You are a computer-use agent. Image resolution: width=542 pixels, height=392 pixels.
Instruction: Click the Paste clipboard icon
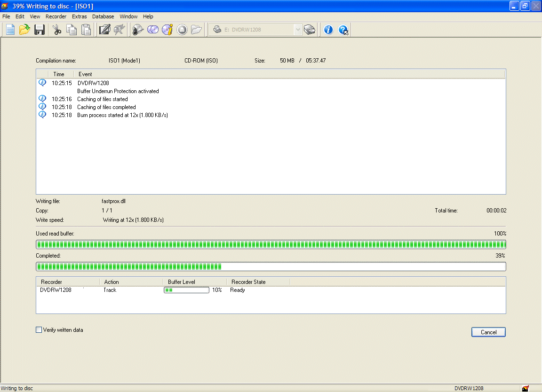click(x=86, y=30)
